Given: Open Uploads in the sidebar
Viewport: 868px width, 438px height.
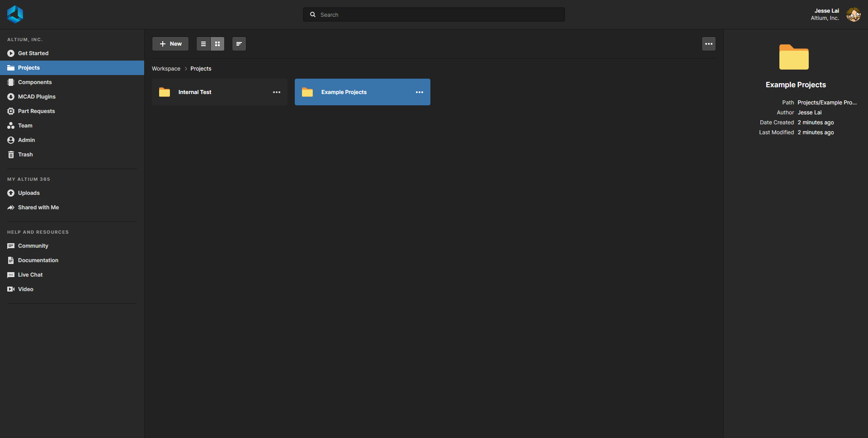Looking at the screenshot, I should [72, 193].
